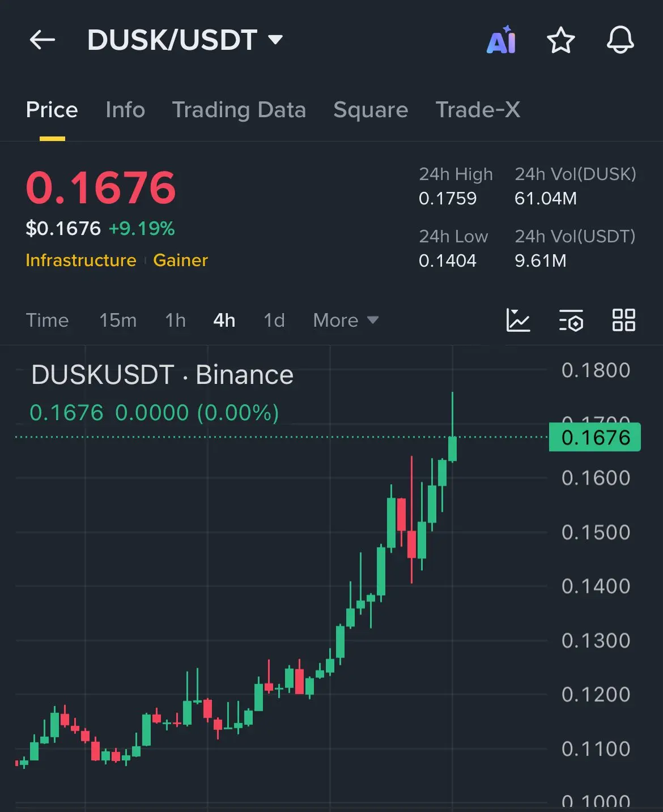Select the 4h chart interval
Viewport: 663px width, 812px height.
224,320
